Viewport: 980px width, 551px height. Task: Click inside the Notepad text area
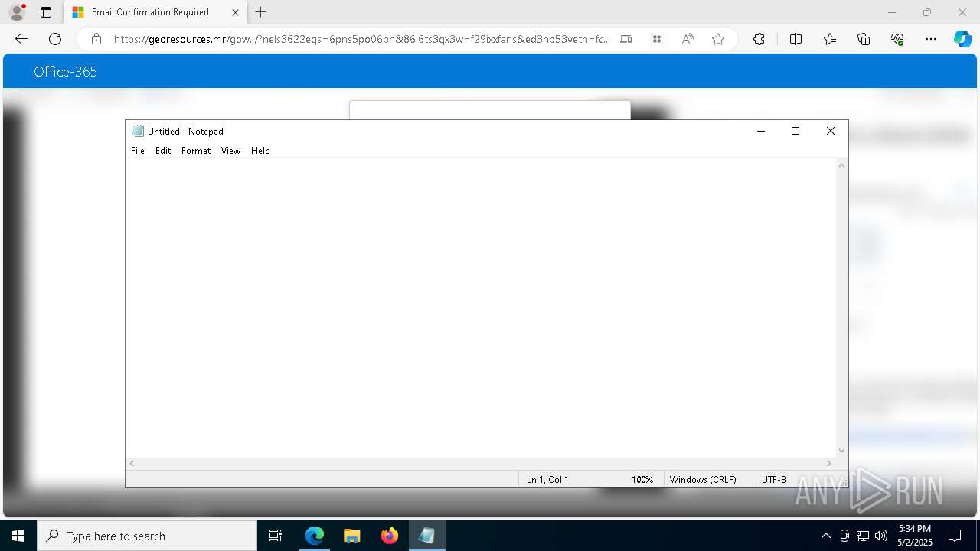(481, 308)
